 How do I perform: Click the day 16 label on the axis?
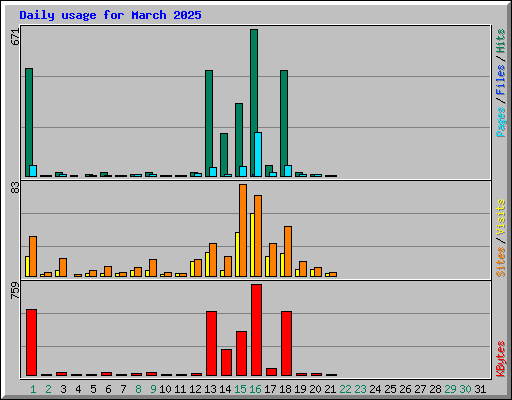(x=255, y=389)
